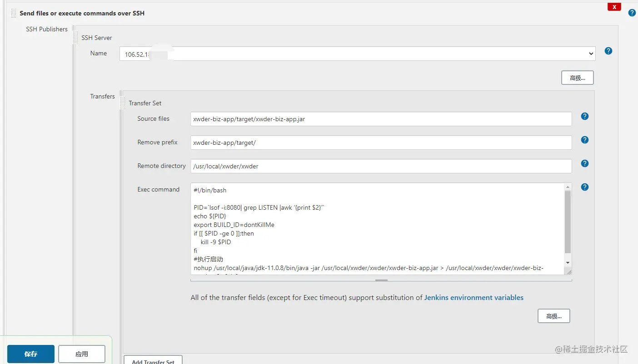Click the Exec command scrollbar thumb
Screen dimensions: 638x364
pos(568,221)
